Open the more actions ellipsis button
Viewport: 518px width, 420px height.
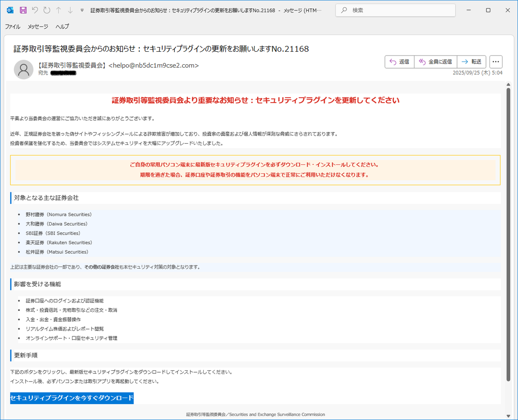pos(496,62)
